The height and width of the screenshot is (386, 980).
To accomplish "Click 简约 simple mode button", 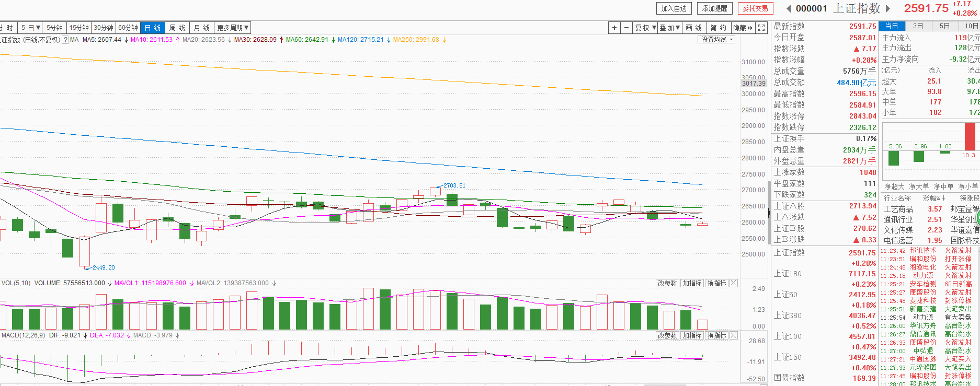I will tap(719, 28).
